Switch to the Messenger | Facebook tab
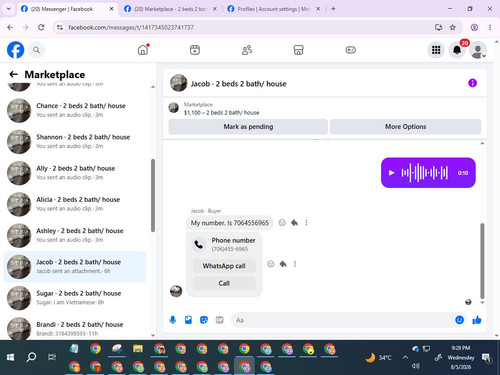Viewport: 500px width, 375px height. [67, 9]
